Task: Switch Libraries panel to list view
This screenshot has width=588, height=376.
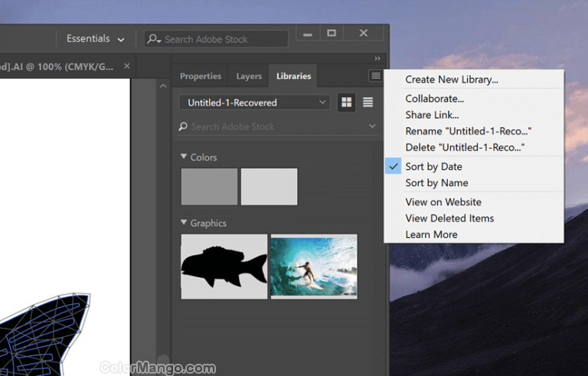Action: tap(367, 103)
